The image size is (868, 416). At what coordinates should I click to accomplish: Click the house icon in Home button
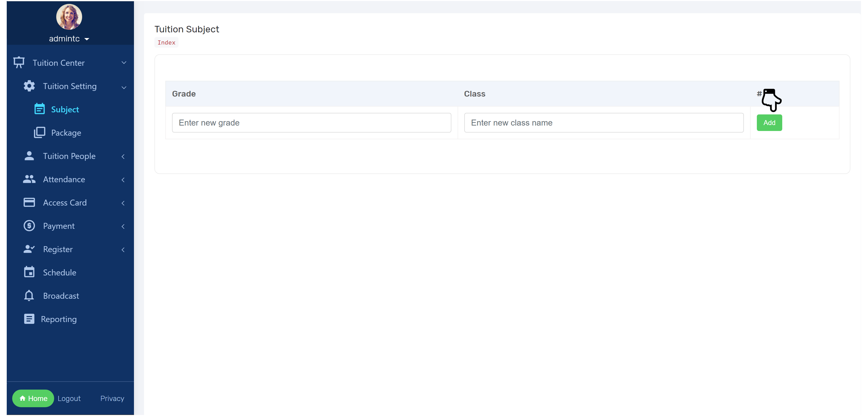click(x=23, y=398)
